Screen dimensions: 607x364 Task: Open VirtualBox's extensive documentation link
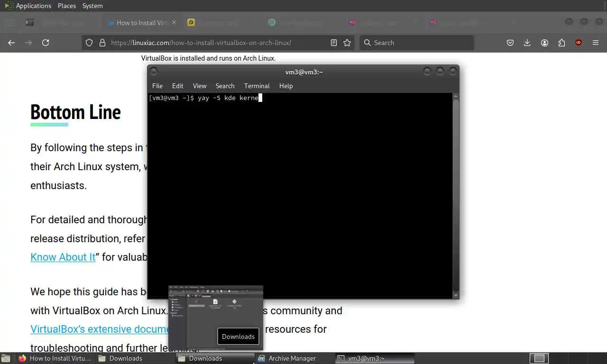(100, 329)
